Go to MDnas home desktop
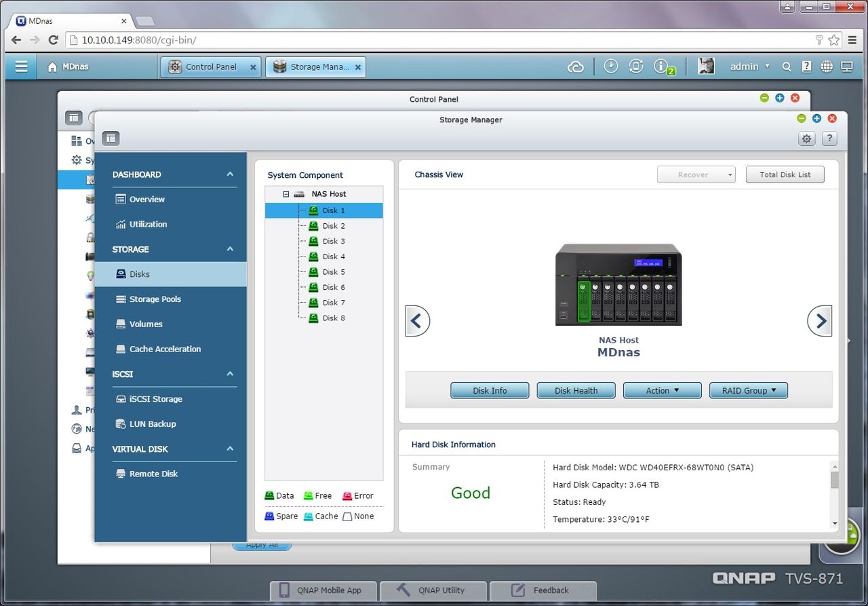The height and width of the screenshot is (606, 868). (68, 67)
